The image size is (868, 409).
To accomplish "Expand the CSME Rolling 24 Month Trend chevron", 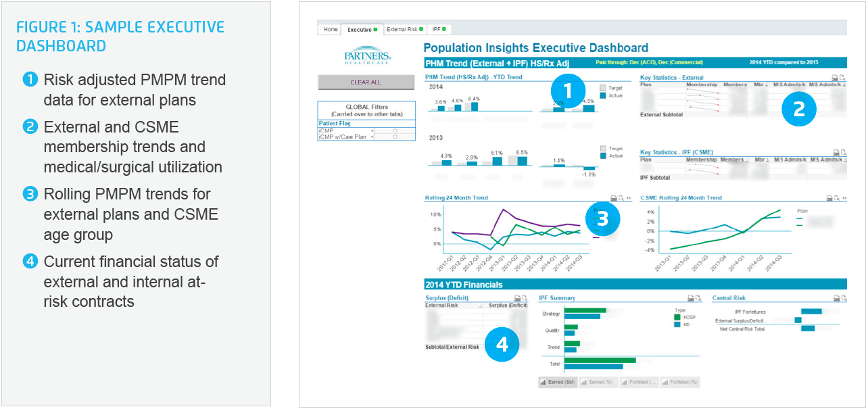I will pyautogui.click(x=844, y=197).
